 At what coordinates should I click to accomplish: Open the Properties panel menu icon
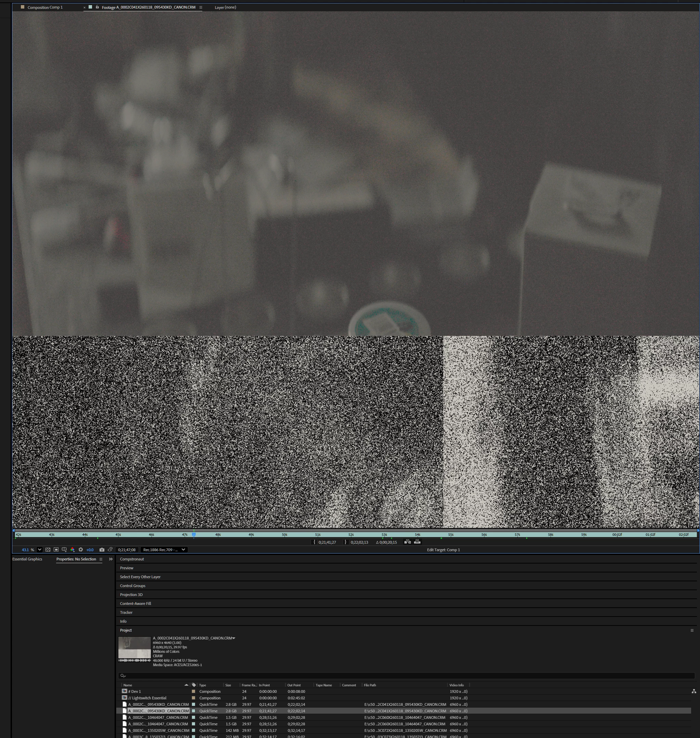(101, 559)
